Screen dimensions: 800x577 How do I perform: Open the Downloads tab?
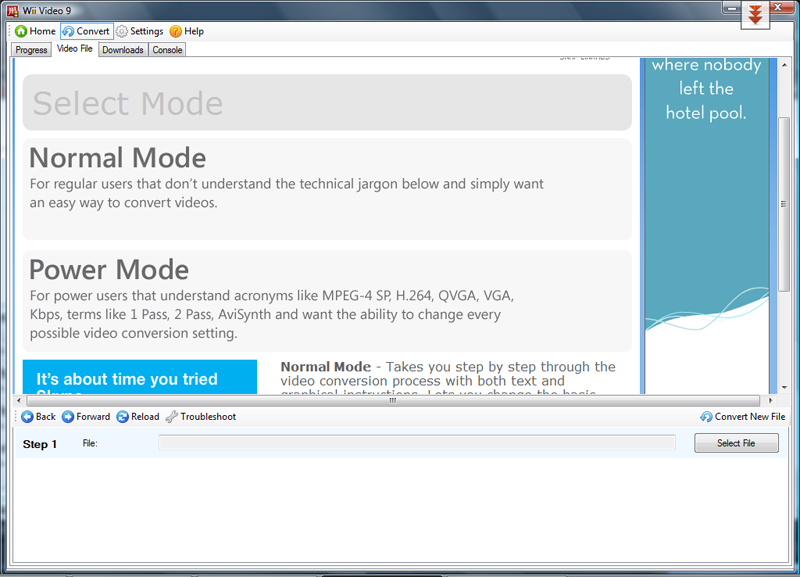tap(123, 50)
